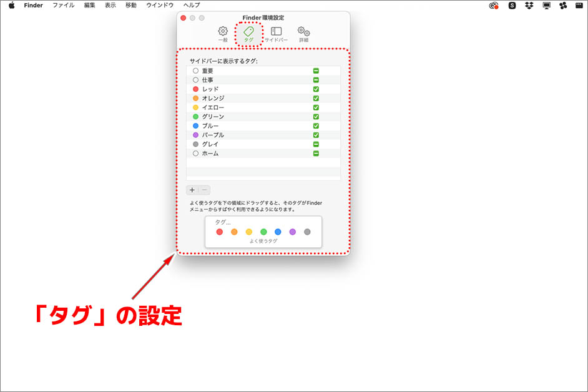Click the green dot in favorite tags
This screenshot has width=588, height=392.
point(263,232)
